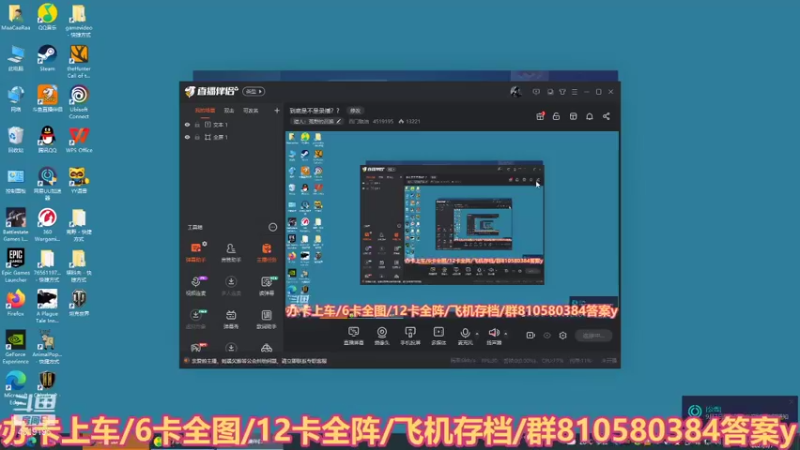Open the 视频连麦 tool in the toolbox
The image size is (800, 450).
tap(196, 286)
